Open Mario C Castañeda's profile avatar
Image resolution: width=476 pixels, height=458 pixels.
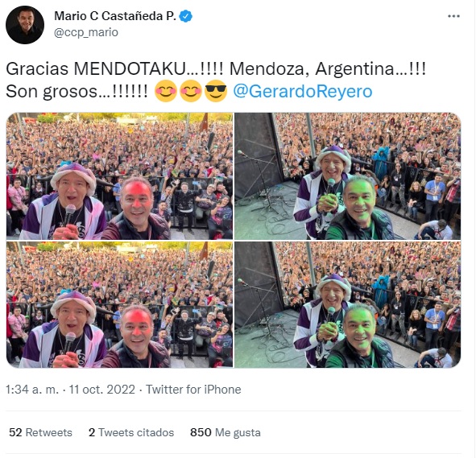(x=25, y=25)
